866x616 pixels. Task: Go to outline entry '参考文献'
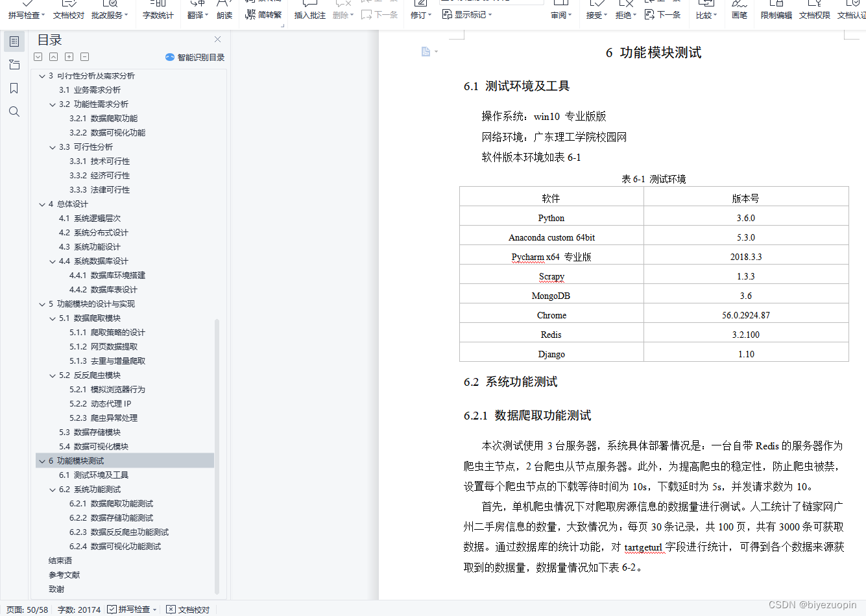[64, 575]
